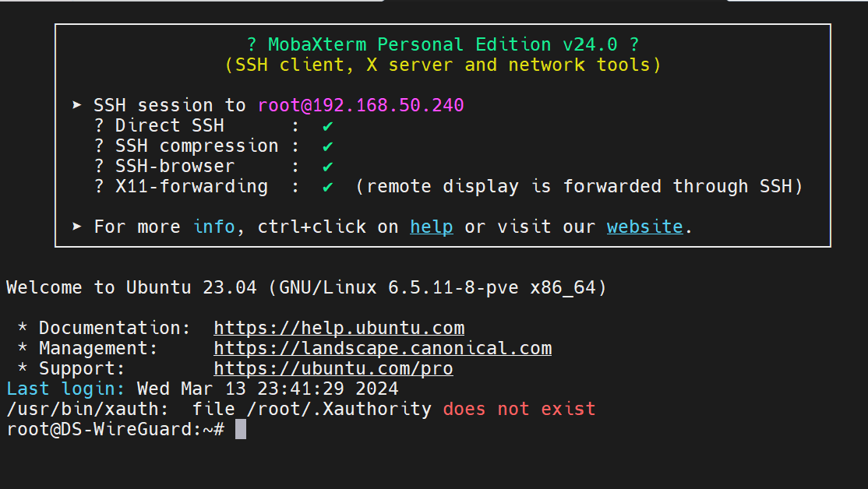Image resolution: width=868 pixels, height=489 pixels.
Task: Click the SSH compression checkmark
Action: point(328,146)
